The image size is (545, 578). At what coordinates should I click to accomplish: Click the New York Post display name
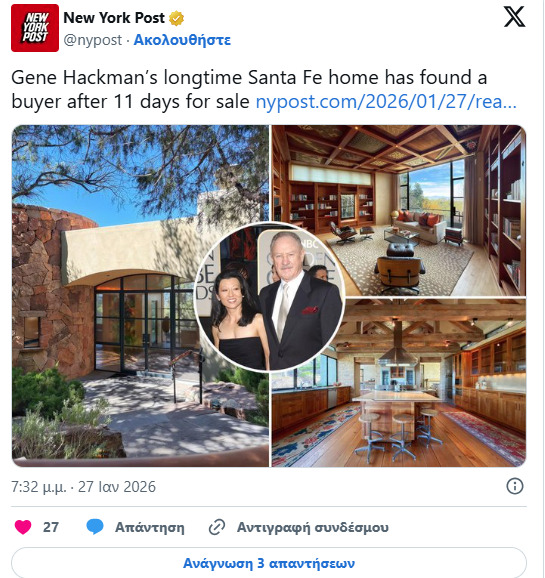tap(114, 18)
